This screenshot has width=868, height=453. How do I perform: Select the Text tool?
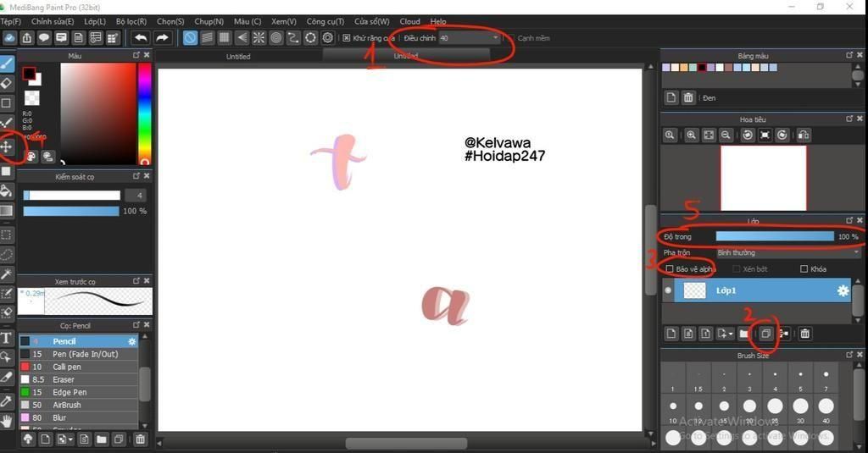(7, 337)
